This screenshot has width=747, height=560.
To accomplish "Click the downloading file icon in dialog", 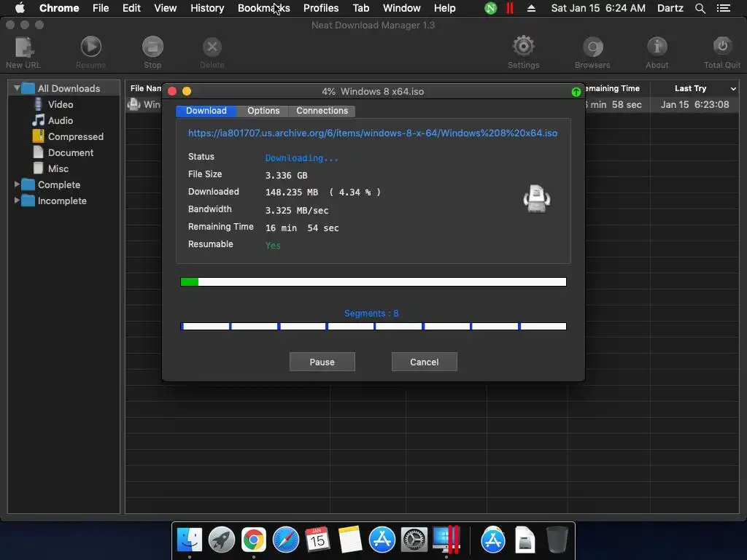I will pos(537,198).
